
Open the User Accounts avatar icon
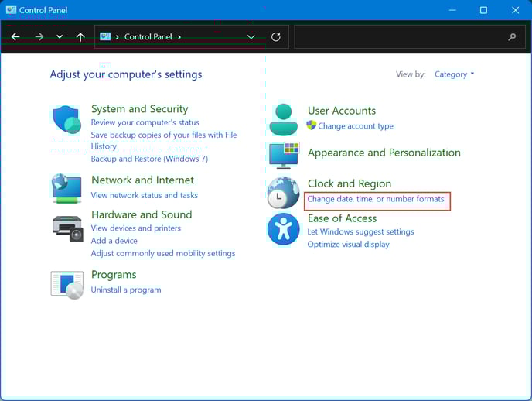point(283,119)
